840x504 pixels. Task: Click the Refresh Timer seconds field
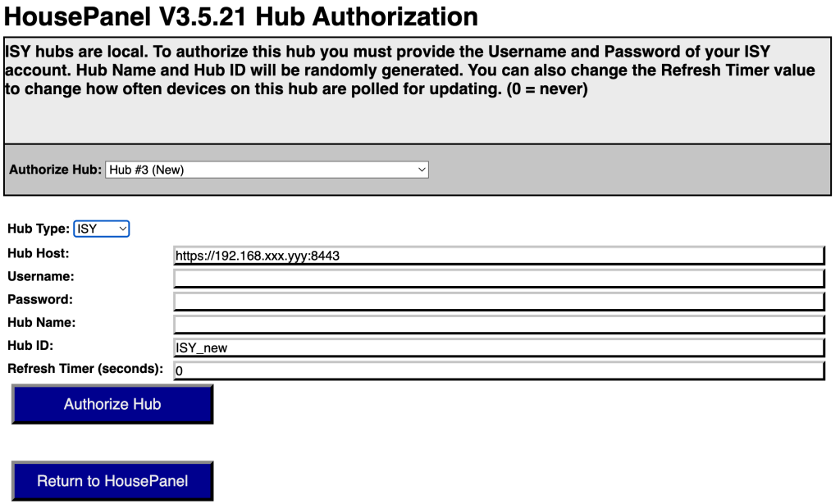tap(498, 370)
